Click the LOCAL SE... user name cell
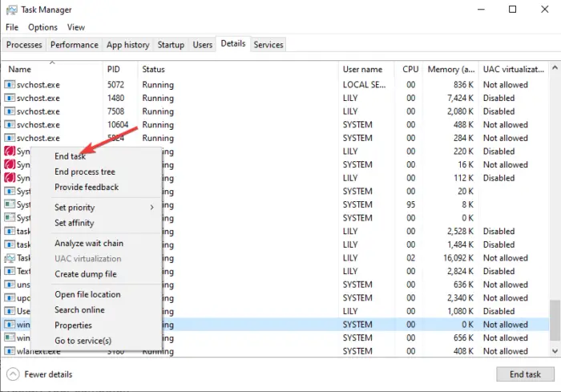 point(364,84)
